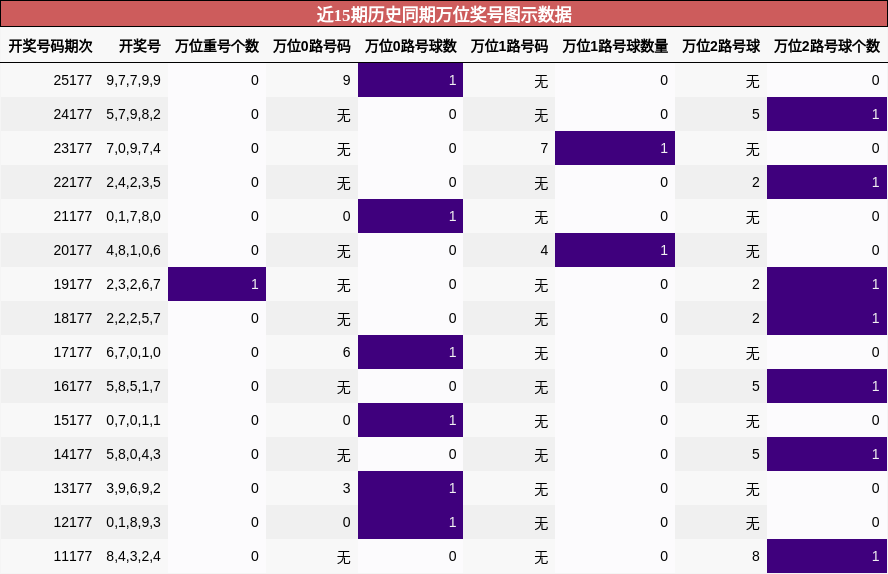This screenshot has width=888, height=574.
Task: Click 万位2路号球 value 8 in row 11177
Action: pyautogui.click(x=755, y=556)
